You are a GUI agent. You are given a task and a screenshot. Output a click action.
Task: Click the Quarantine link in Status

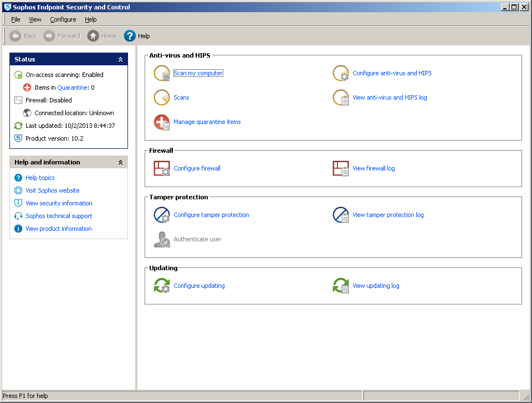73,87
